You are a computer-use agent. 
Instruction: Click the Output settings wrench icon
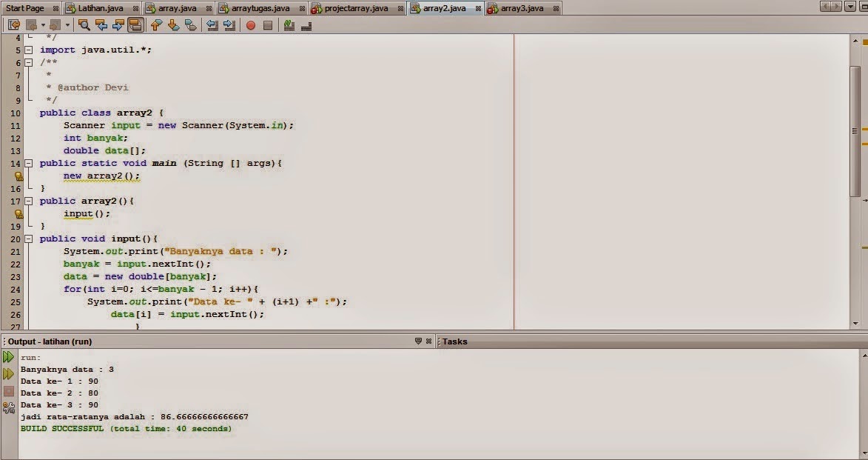tap(8, 408)
